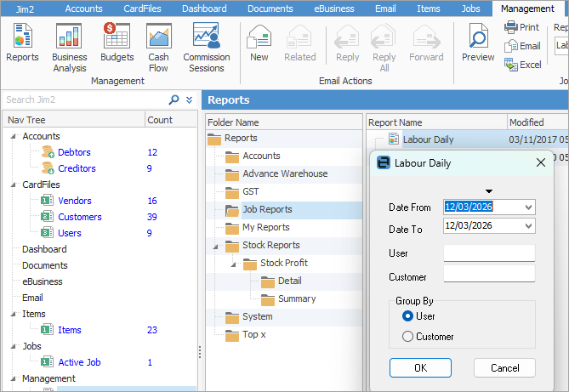This screenshot has height=392, width=569.
Task: Collapse the Stock Profit folder
Action: pyautogui.click(x=233, y=264)
